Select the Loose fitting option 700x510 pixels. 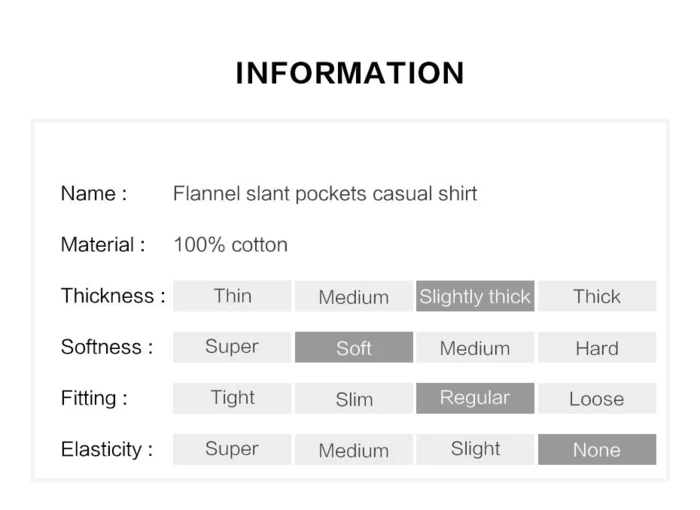click(x=597, y=399)
